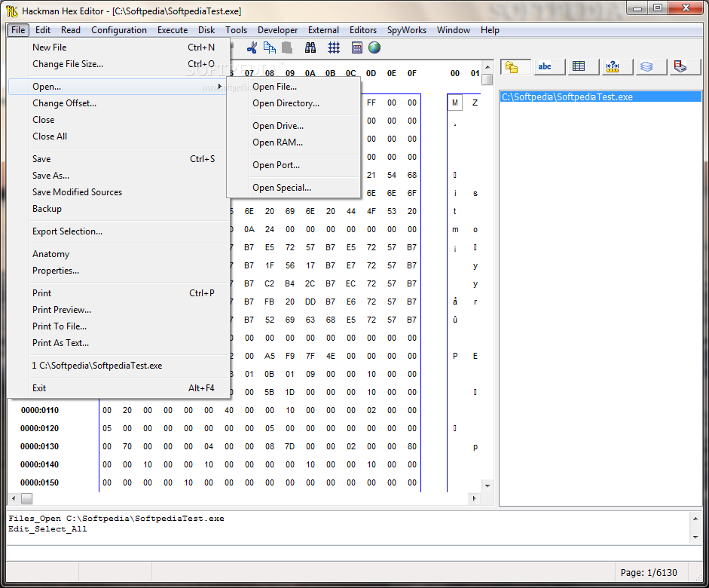Viewport: 709px width, 588px height.
Task: Choose Print Preview menu entry
Action: [118, 309]
